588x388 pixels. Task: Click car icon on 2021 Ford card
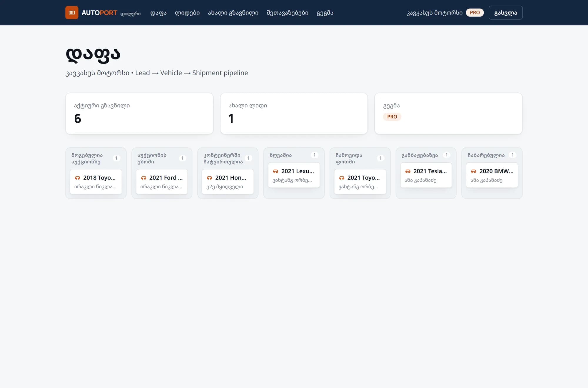point(143,178)
